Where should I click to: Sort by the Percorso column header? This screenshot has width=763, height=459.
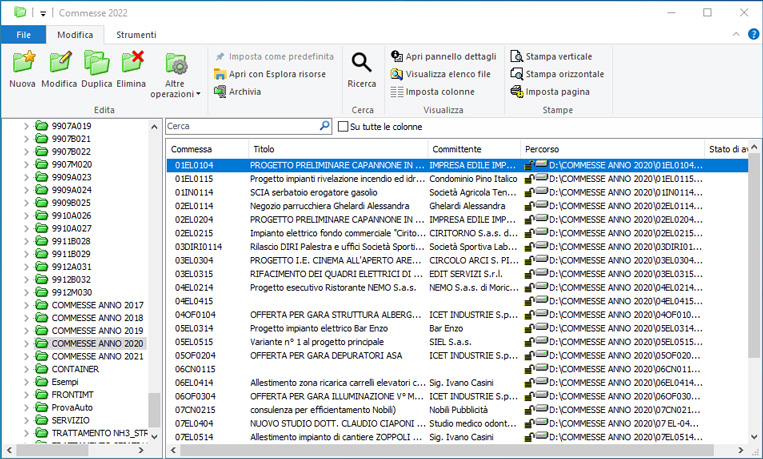click(x=612, y=149)
